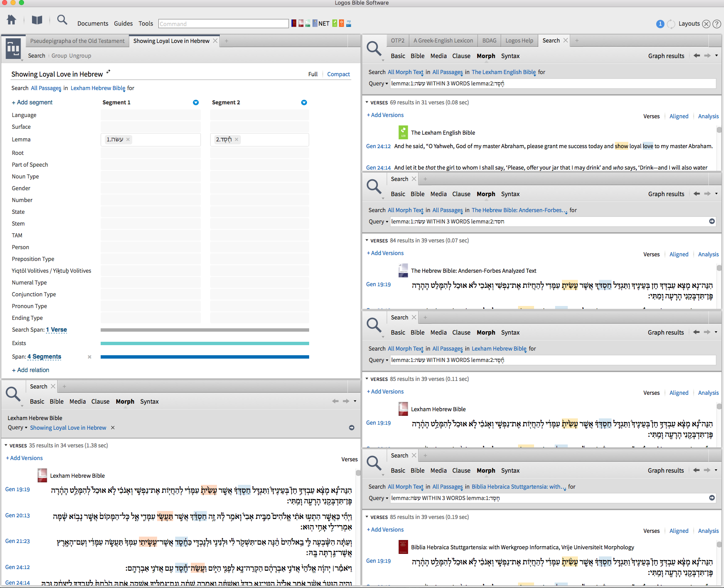Clear the Showing Loyal Love in Hebrew query
The width and height of the screenshot is (724, 588).
coord(112,428)
